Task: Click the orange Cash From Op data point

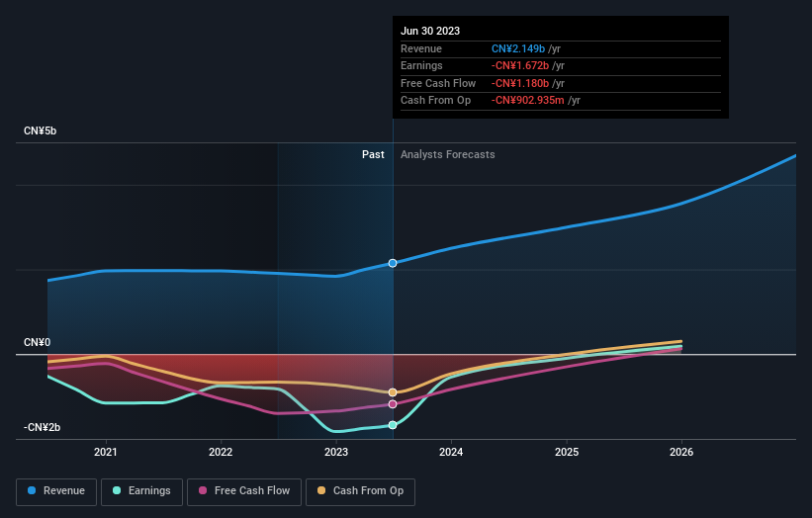Action: click(x=393, y=392)
